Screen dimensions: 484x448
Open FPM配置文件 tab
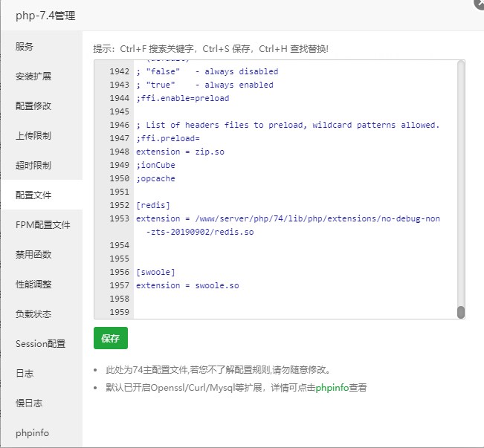(x=43, y=224)
